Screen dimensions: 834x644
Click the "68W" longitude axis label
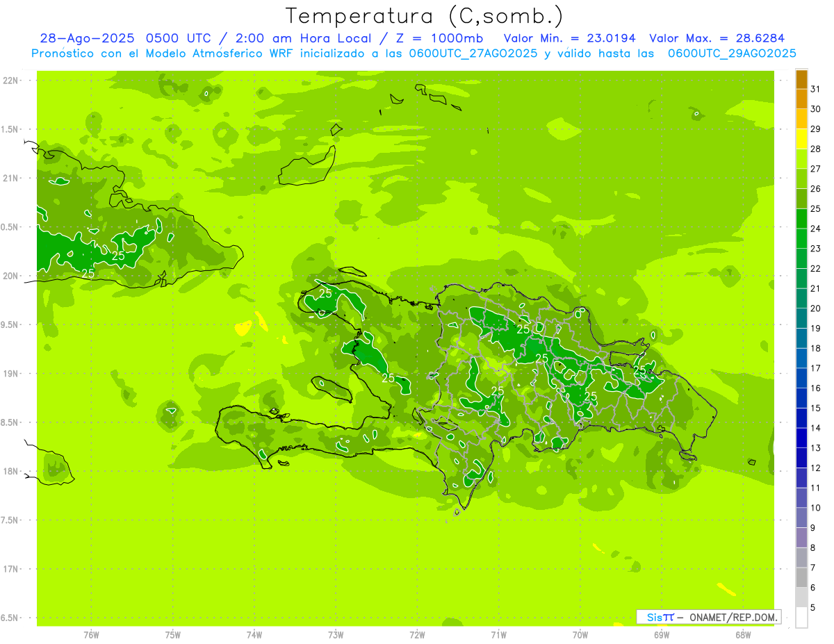click(743, 635)
